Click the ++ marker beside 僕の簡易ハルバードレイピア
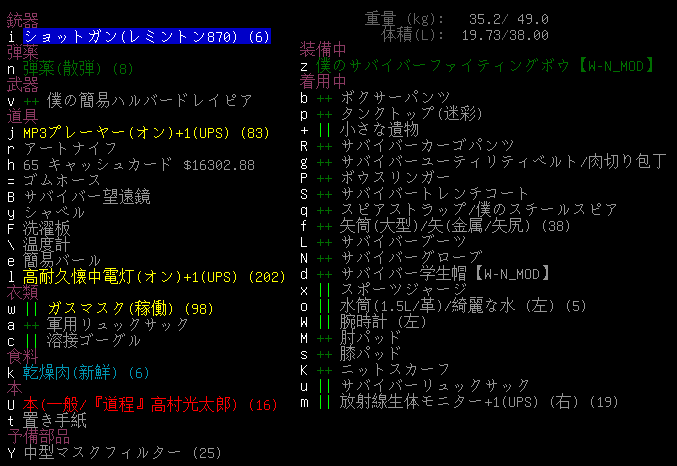677x466 pixels. 31,100
